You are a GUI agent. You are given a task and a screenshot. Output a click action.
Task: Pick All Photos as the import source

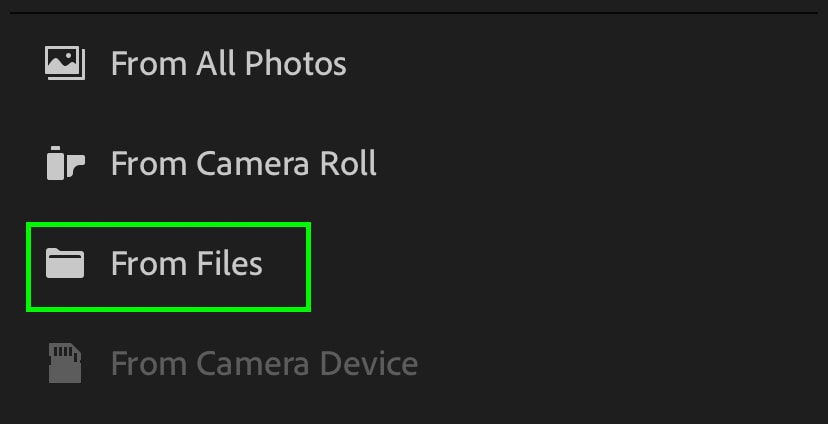228,64
